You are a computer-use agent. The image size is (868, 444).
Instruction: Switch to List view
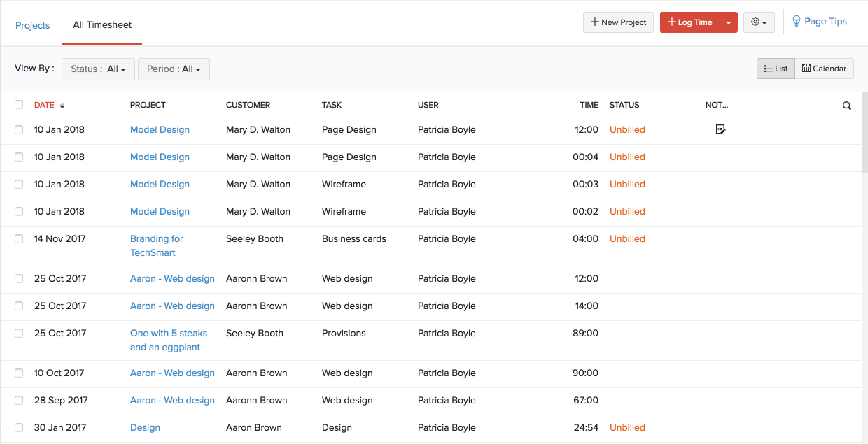(776, 69)
